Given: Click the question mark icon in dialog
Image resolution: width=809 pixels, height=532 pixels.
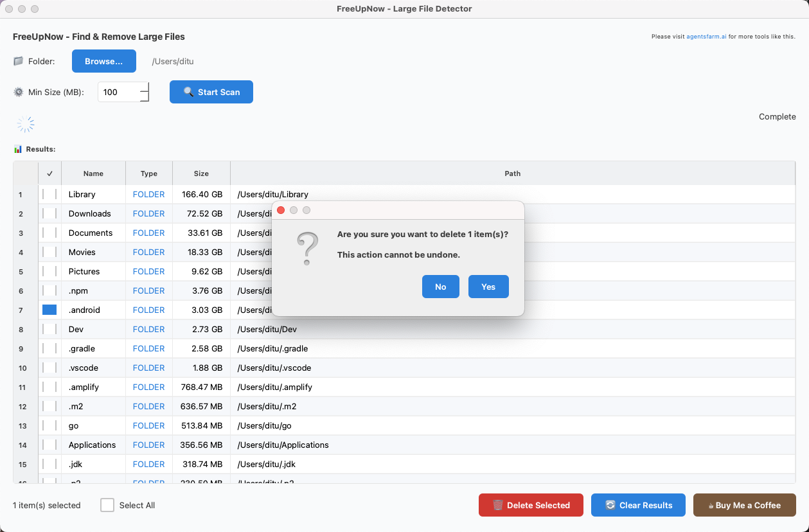Looking at the screenshot, I should [x=307, y=249].
